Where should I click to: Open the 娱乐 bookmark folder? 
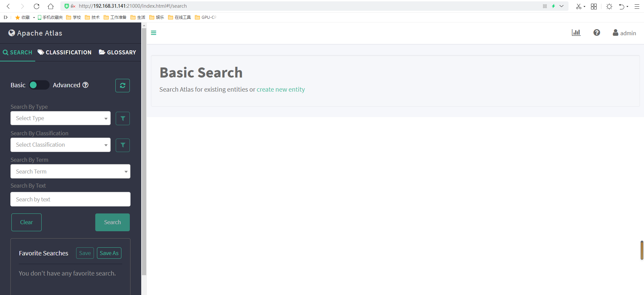157,17
